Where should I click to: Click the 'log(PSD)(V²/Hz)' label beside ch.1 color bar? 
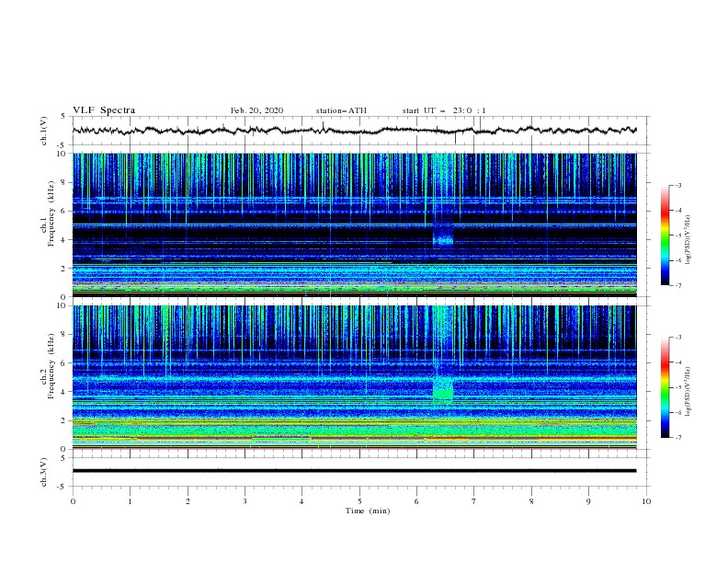click(688, 240)
